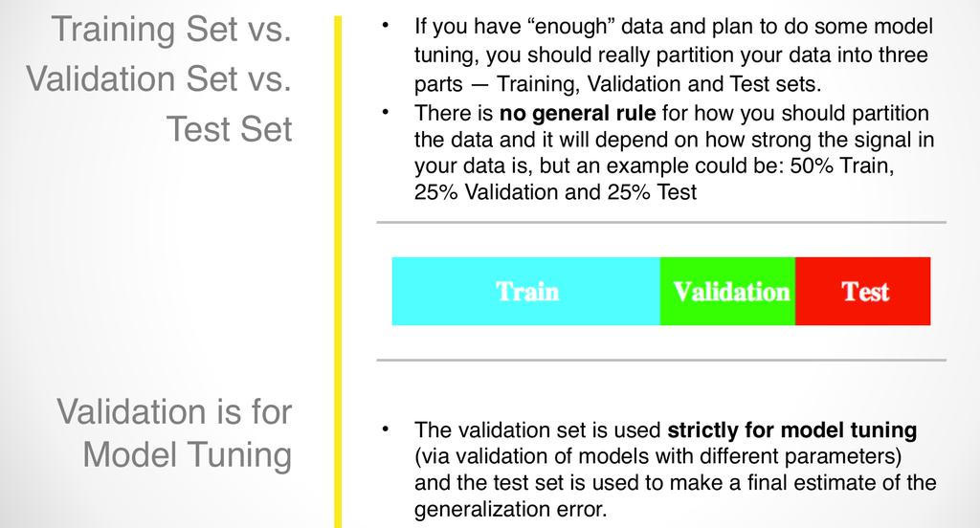
Task: Click the '(via validation of models...' line
Action: [x=658, y=456]
